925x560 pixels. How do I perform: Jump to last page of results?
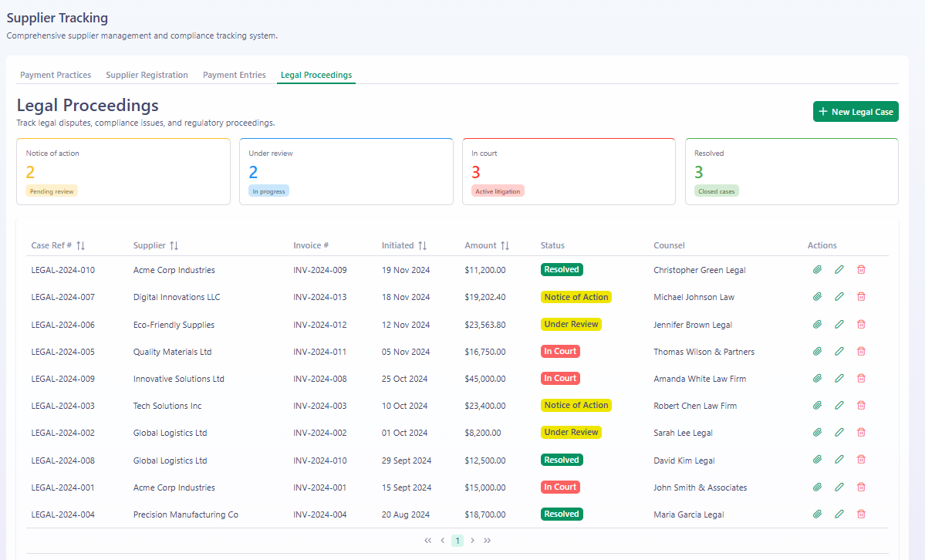coord(488,541)
